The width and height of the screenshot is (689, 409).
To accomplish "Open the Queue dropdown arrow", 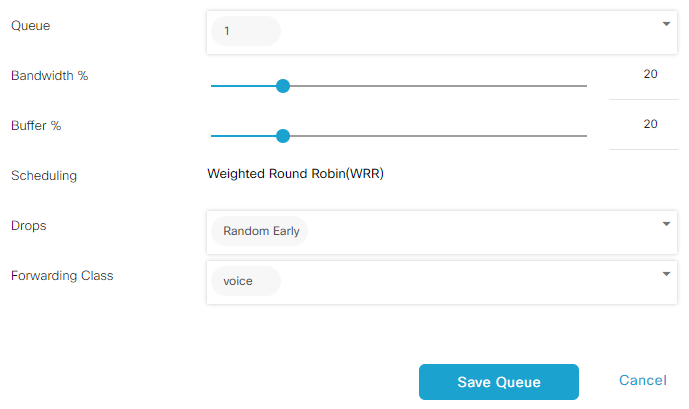I will [x=666, y=24].
